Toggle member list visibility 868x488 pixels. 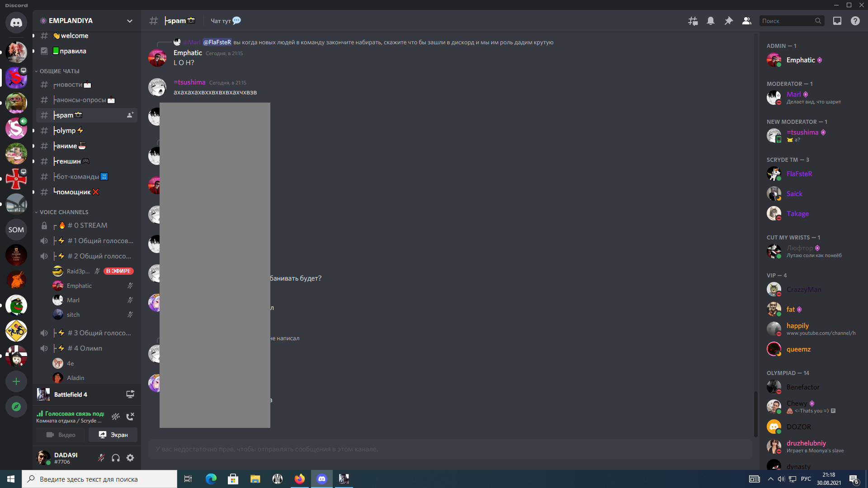(x=746, y=21)
